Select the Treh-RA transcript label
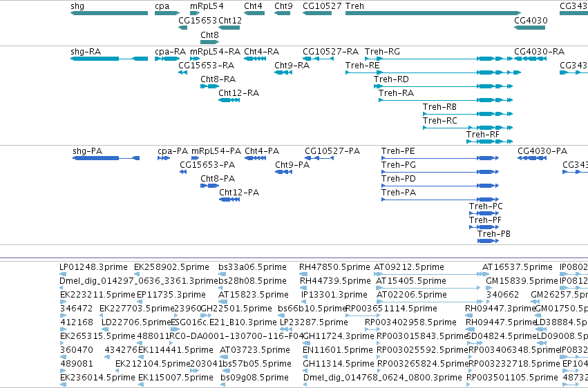588x388 pixels. (396, 93)
